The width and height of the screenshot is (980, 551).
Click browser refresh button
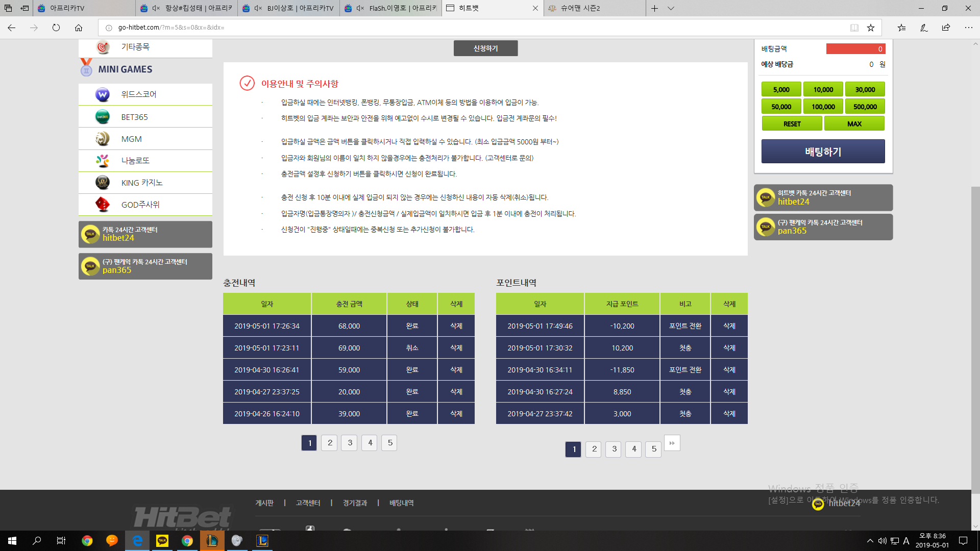coord(56,28)
